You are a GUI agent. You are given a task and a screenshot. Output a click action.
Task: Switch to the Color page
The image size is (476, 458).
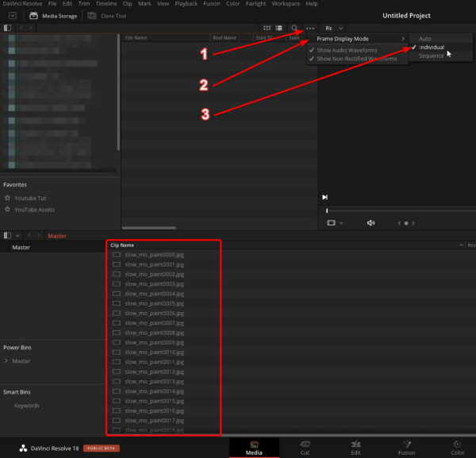(457, 448)
